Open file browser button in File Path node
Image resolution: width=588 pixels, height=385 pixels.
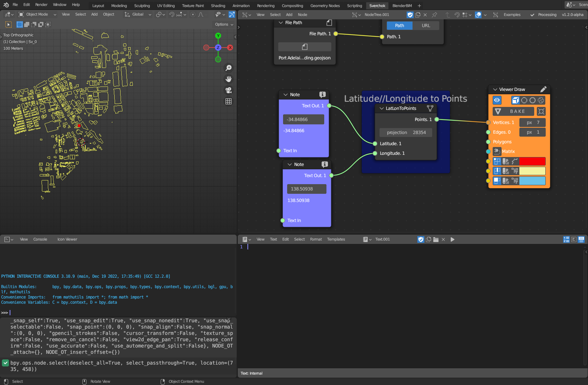point(305,47)
